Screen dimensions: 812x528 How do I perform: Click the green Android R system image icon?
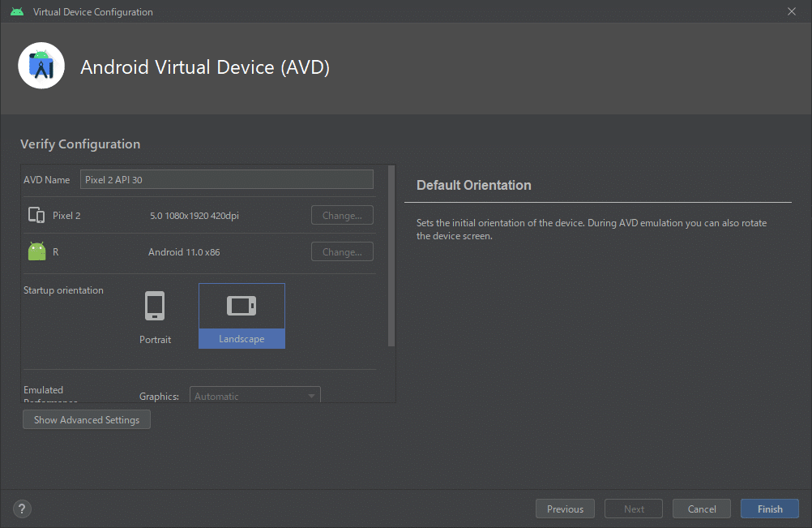coord(36,251)
